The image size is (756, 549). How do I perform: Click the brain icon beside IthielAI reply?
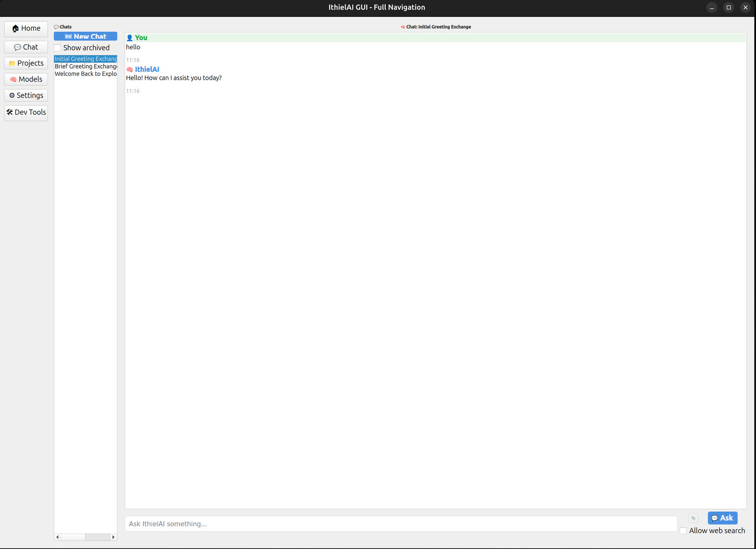click(129, 69)
